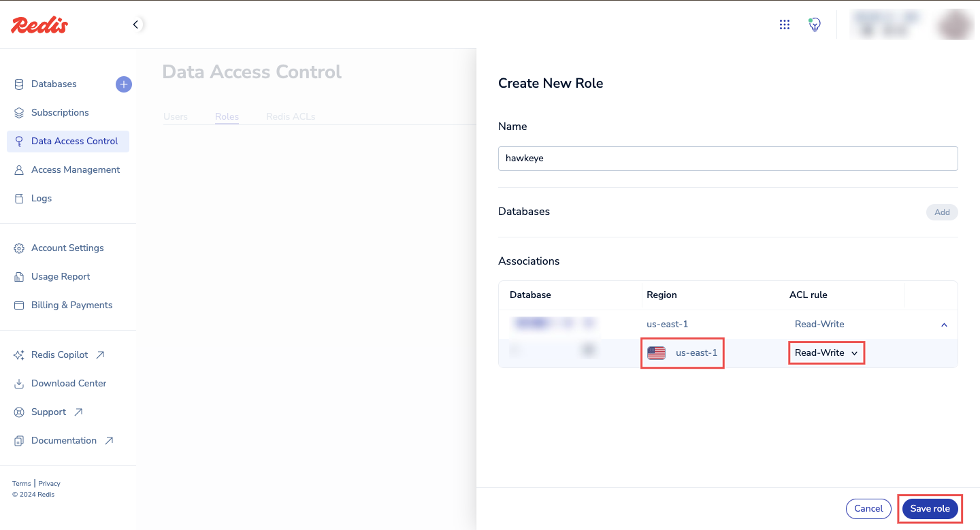Edit the role name field containing hawkeye
980x530 pixels.
coord(728,158)
